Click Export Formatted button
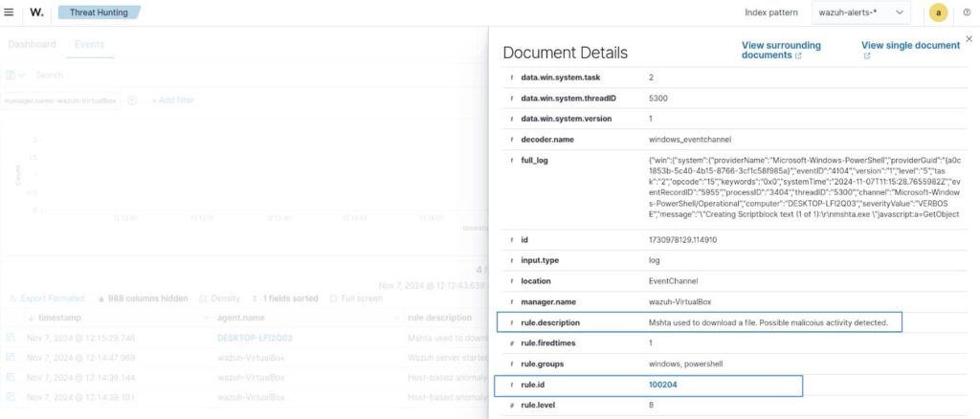Screen dimensions: 980x419 pos(47,298)
